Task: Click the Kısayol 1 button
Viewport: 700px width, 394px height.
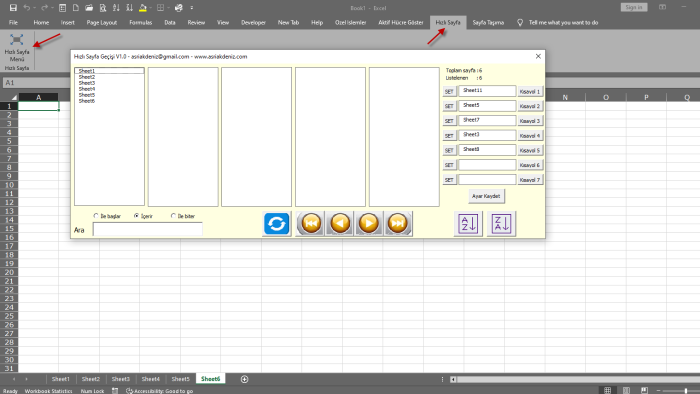Action: (x=530, y=91)
